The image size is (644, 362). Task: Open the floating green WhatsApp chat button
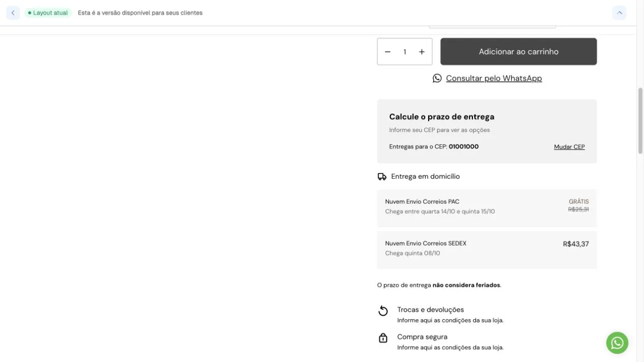coord(617,343)
